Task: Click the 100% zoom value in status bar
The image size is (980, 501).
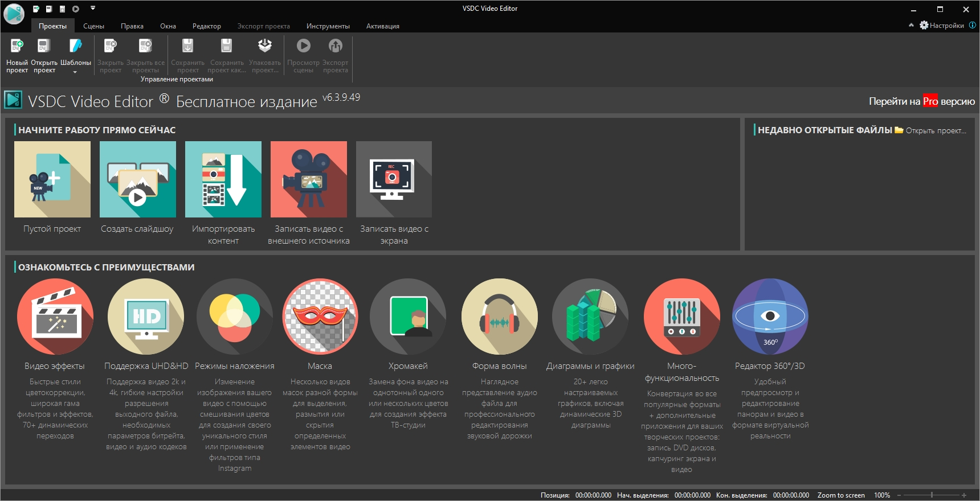Action: tap(882, 495)
